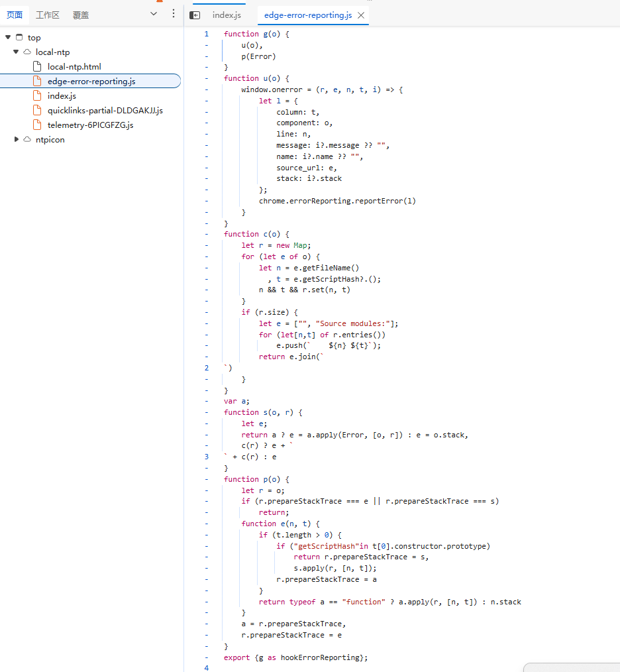Toggle the navigator sidebar icon

(x=195, y=15)
